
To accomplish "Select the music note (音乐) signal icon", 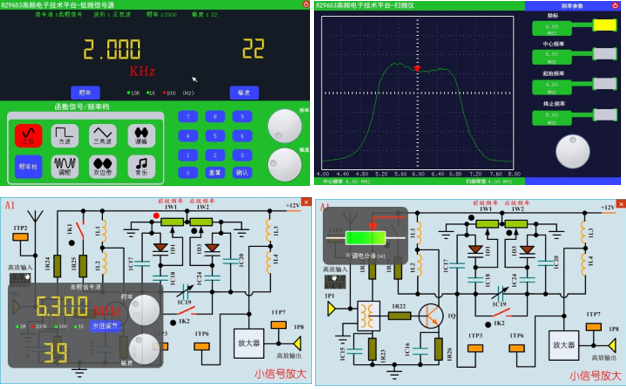I will pos(141,166).
